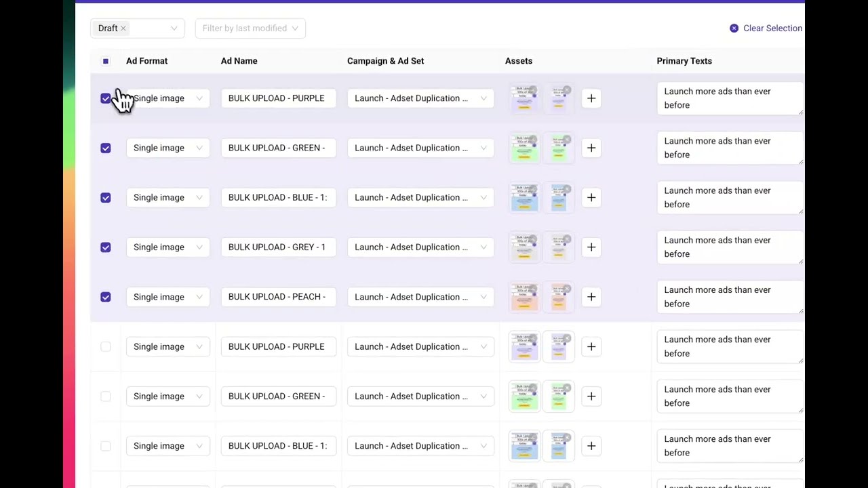The image size is (868, 488).
Task: Check the unselected BULK UPLOAD - PURPLE row
Action: tap(106, 346)
